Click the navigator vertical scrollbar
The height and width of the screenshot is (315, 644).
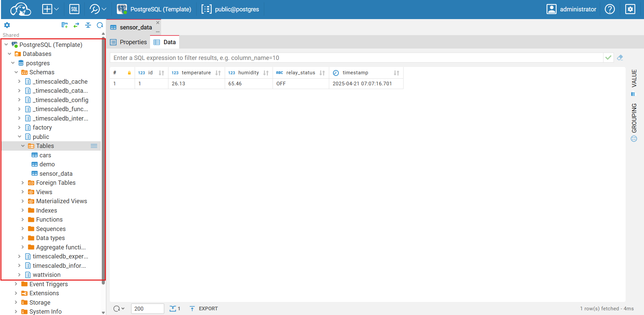tap(103, 161)
